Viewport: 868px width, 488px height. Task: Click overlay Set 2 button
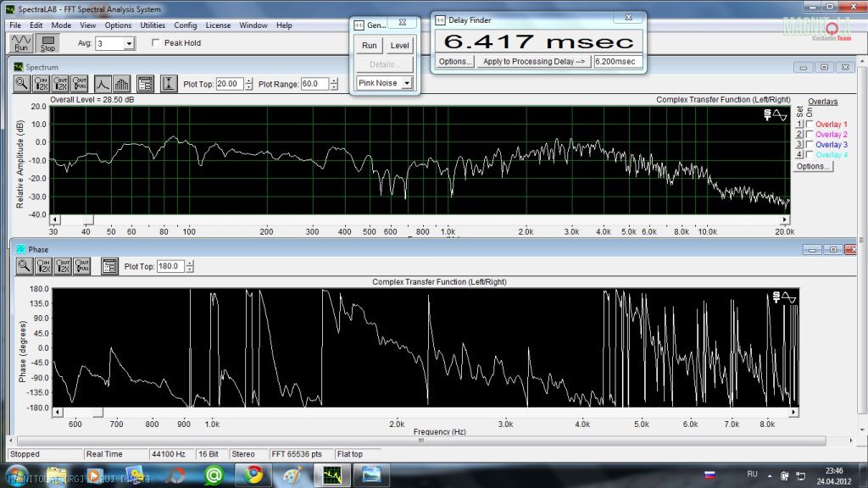798,135
